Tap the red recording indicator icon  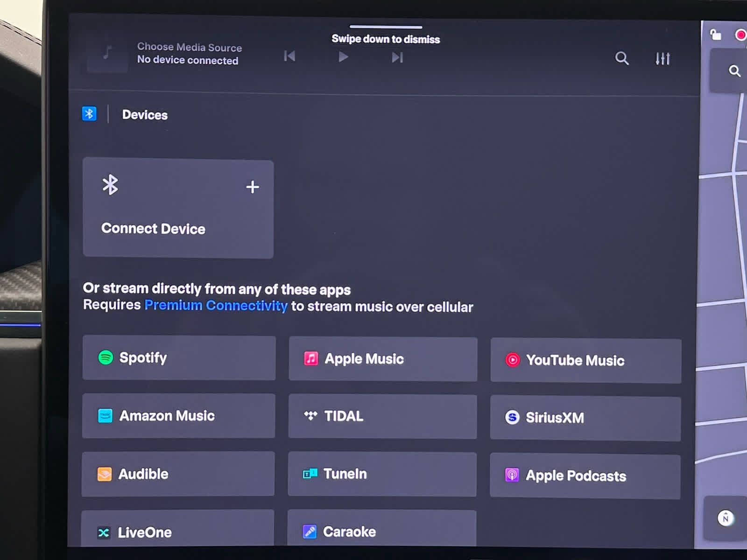tap(740, 35)
